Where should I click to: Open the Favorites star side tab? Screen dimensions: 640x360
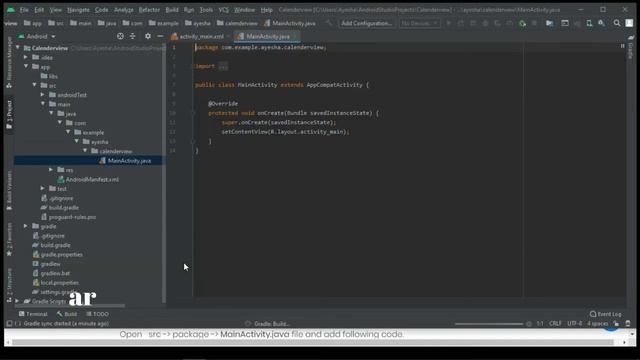tap(9, 240)
